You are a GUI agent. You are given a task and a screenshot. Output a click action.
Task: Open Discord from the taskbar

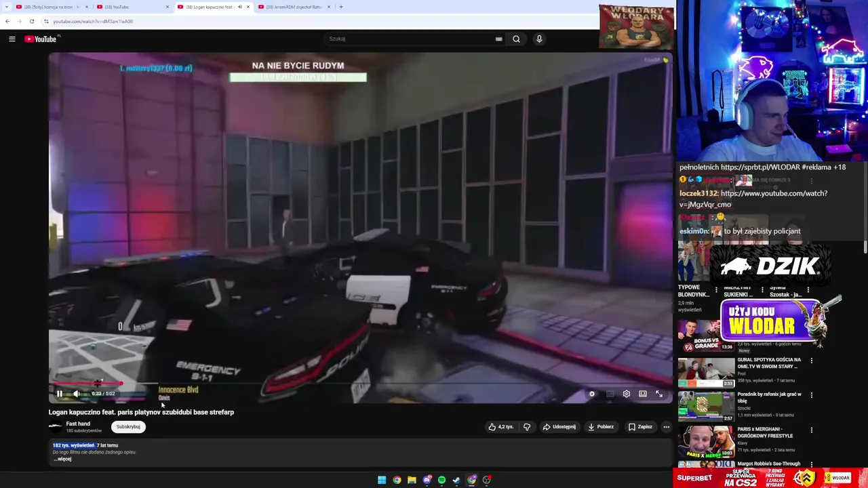click(427, 480)
